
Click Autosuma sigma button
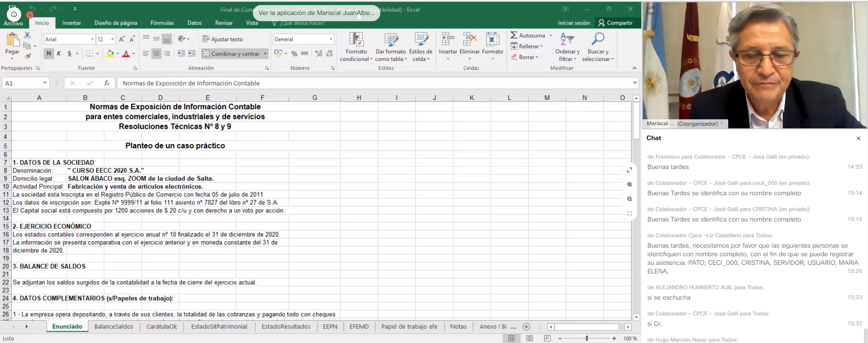tap(528, 35)
